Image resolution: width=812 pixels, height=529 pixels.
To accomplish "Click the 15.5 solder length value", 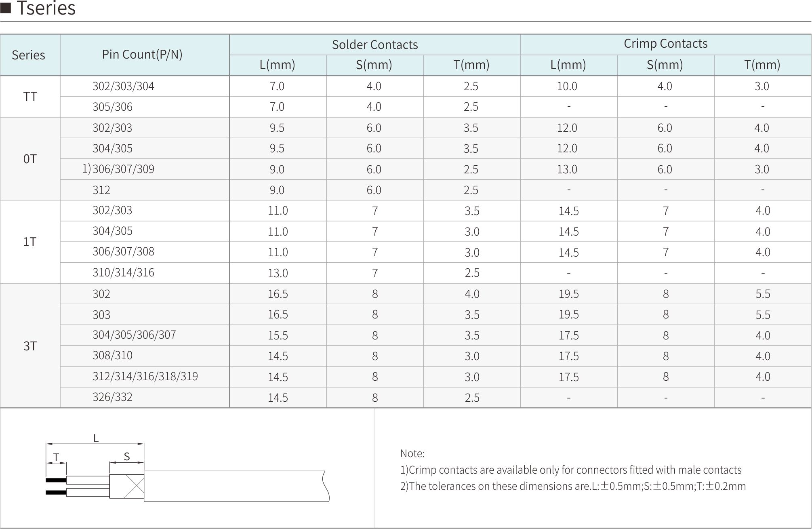I will coord(278,335).
